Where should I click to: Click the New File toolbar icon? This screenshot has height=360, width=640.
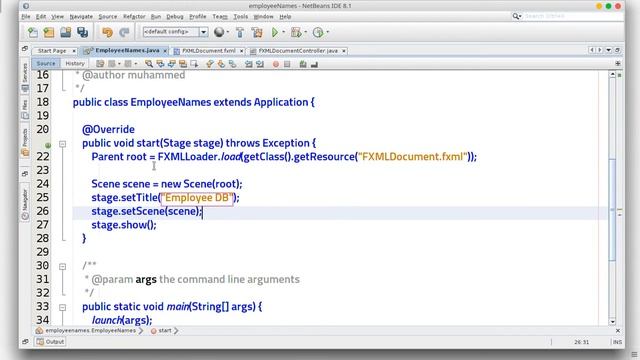pyautogui.click(x=33, y=32)
